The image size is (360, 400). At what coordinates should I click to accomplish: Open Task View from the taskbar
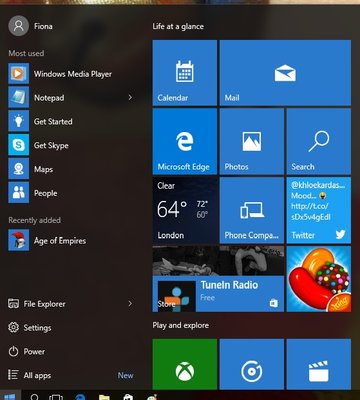point(56,397)
